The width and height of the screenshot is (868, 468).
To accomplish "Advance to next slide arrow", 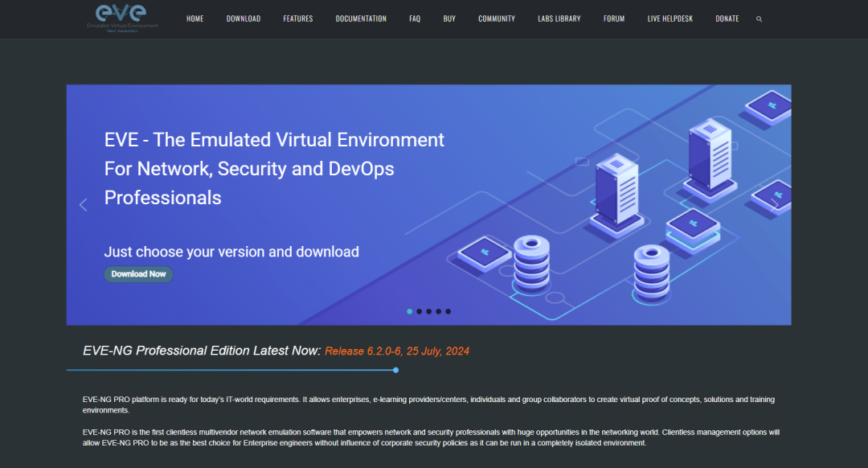I will click(x=775, y=205).
